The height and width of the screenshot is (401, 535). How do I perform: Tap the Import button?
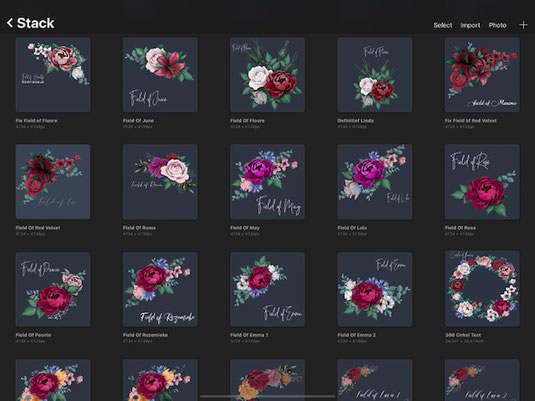click(470, 25)
